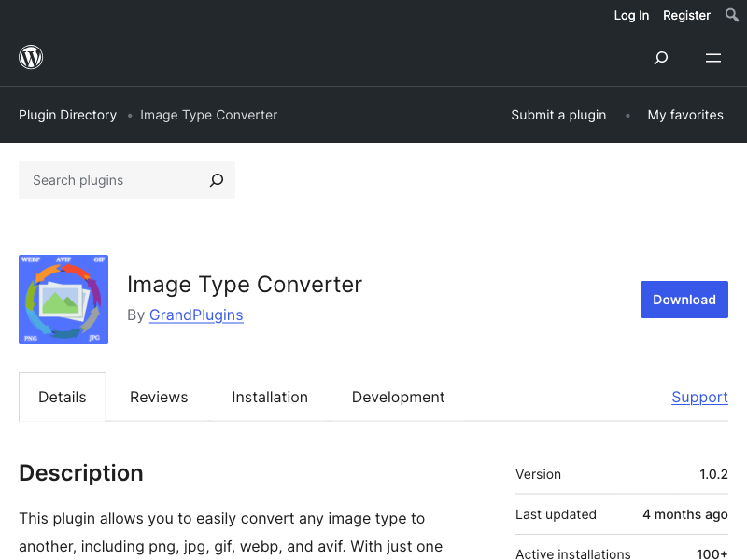Image resolution: width=747 pixels, height=560 pixels.
Task: Submit search with magnifier in plugin search box
Action: [217, 180]
